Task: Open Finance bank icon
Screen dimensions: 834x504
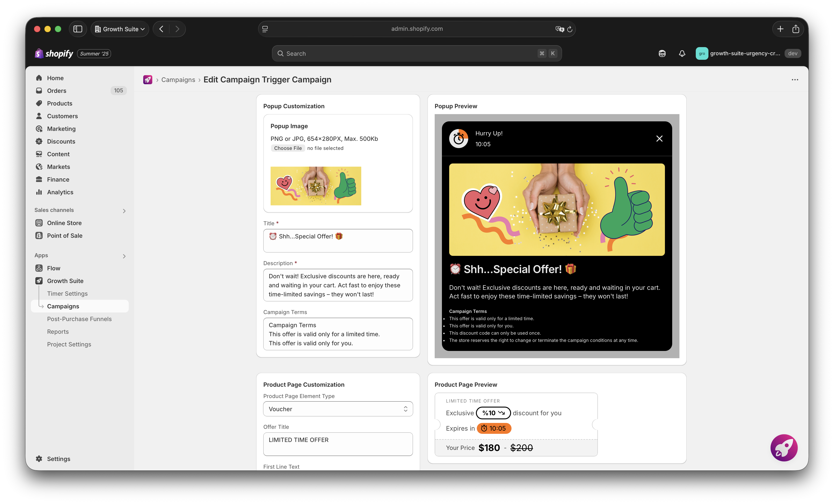Action: 39,179
